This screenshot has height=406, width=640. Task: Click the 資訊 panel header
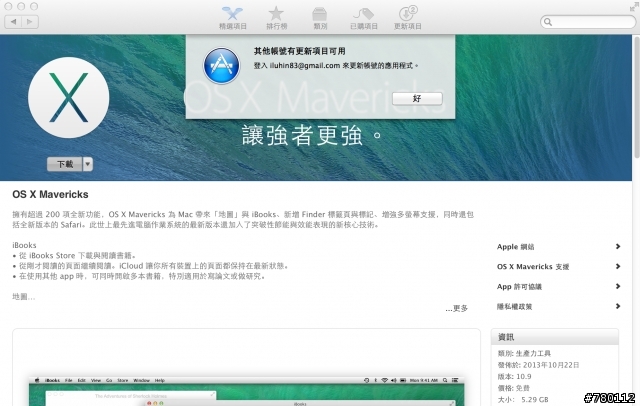click(555, 337)
